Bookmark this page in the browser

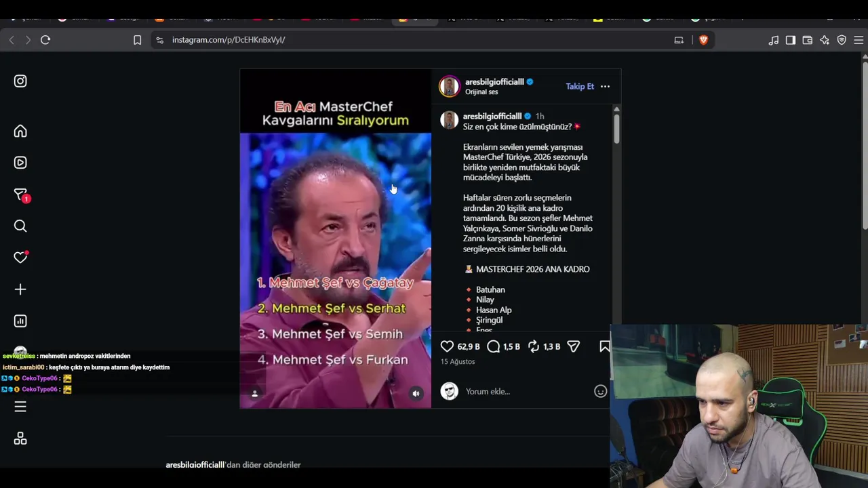coord(137,40)
